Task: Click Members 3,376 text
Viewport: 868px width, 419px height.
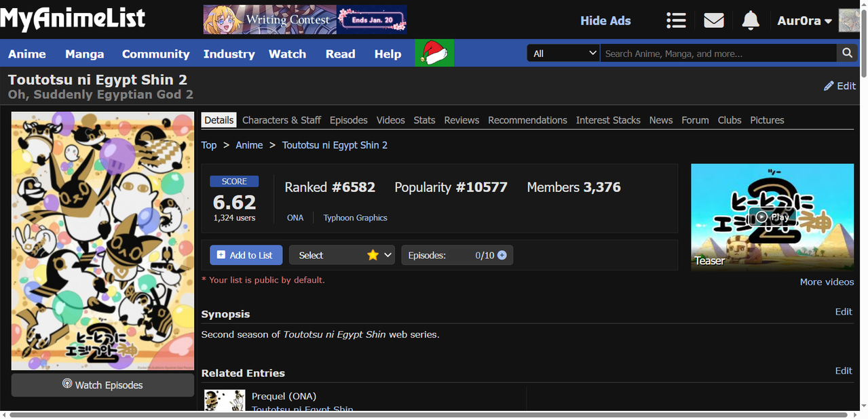Action: (574, 187)
